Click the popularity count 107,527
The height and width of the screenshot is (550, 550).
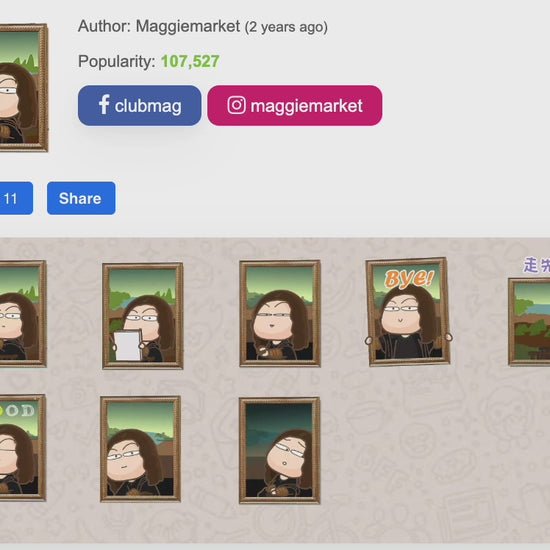(190, 61)
